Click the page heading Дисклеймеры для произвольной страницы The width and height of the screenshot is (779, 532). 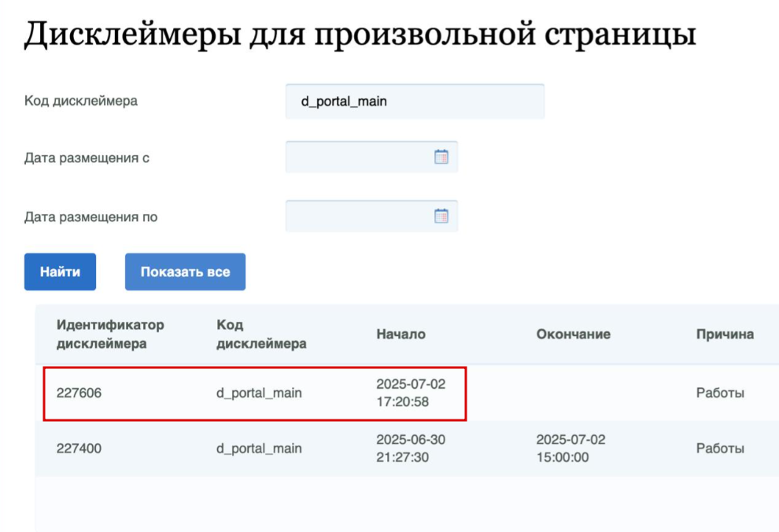coord(360,35)
